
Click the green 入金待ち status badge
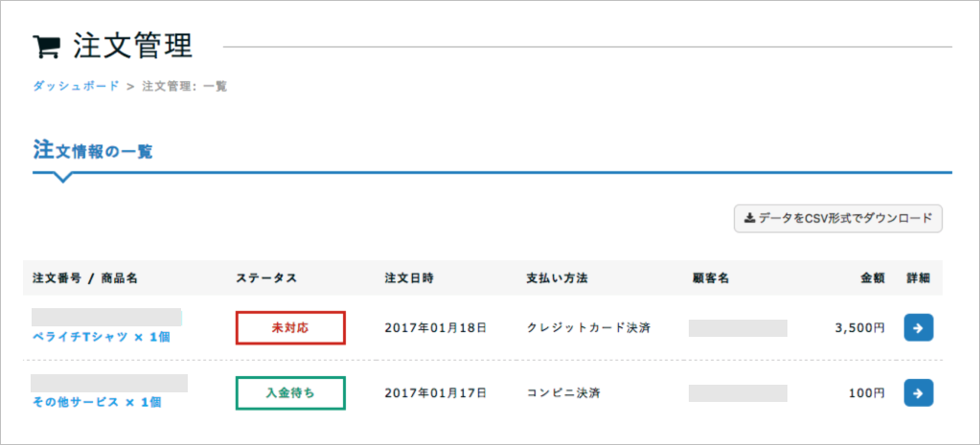point(290,392)
